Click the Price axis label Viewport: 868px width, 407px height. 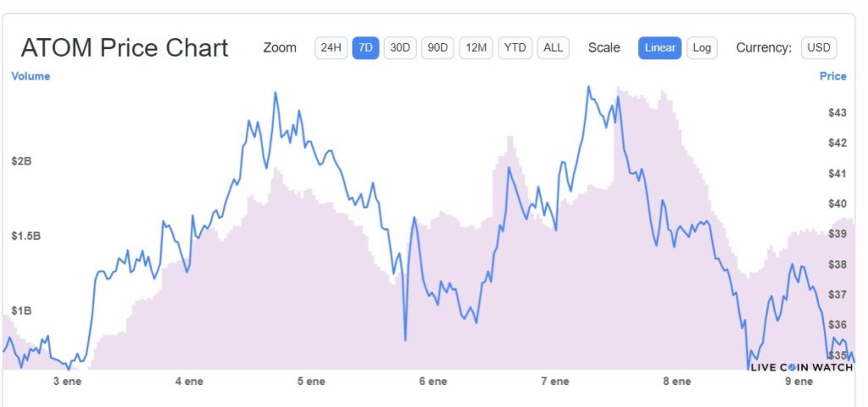(x=832, y=76)
